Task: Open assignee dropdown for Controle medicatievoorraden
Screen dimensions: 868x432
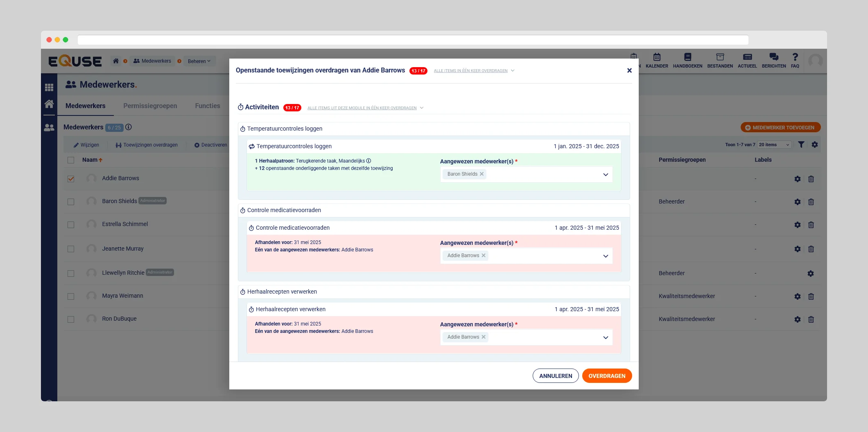Action: pyautogui.click(x=605, y=256)
